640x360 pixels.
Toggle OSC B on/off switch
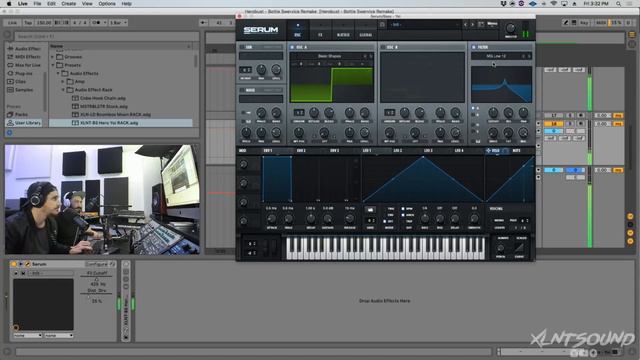click(383, 47)
